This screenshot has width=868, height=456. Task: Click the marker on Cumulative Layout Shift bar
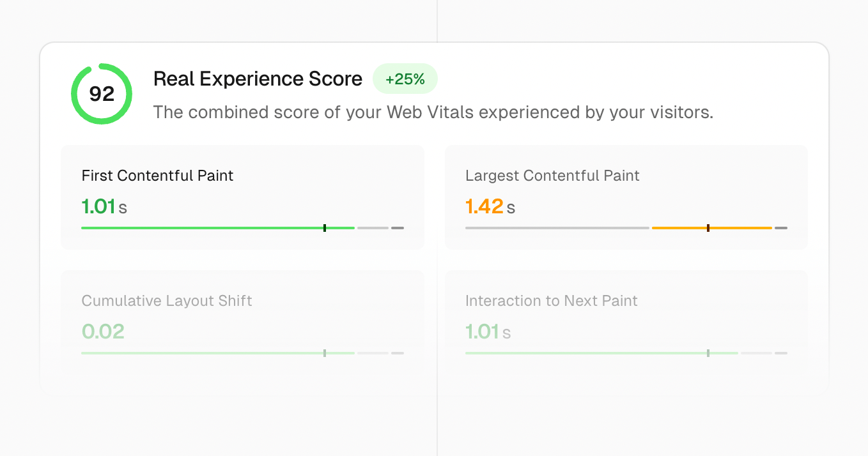[325, 353]
